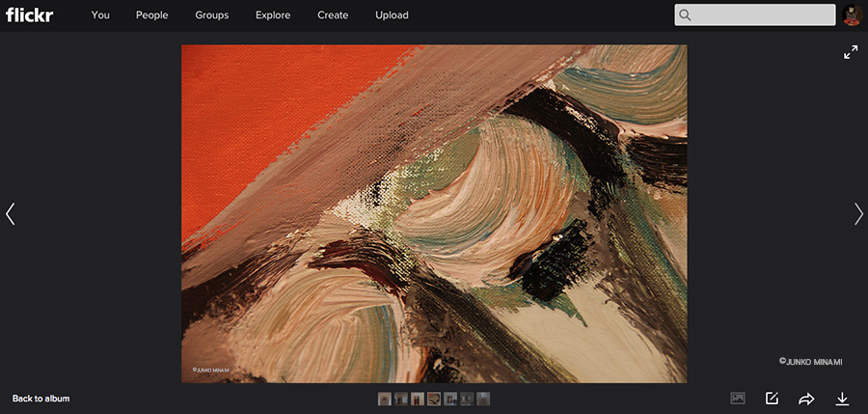Viewport: 868px width, 414px height.
Task: Click the magnifying glass search icon
Action: tap(686, 14)
